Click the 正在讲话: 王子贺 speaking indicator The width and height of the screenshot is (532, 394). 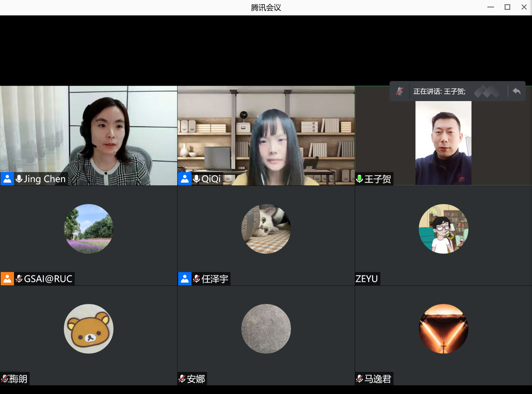[x=439, y=91]
